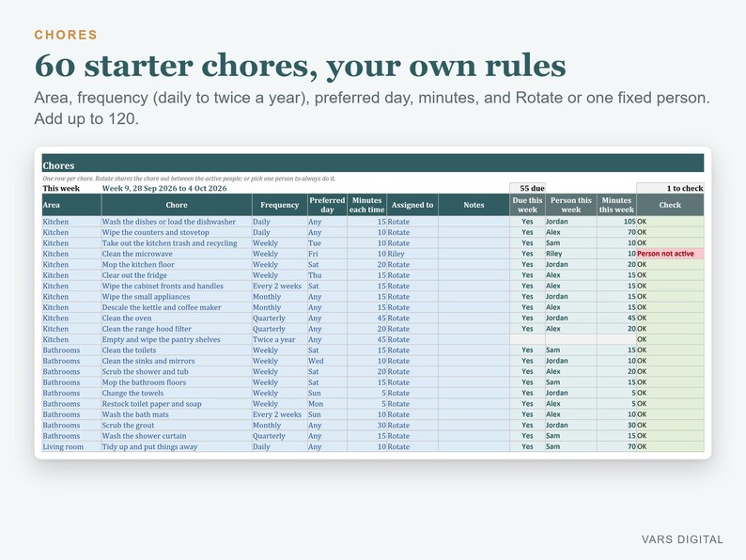The height and width of the screenshot is (560, 746).
Task: Click the Minutes each time header
Action: (366, 205)
